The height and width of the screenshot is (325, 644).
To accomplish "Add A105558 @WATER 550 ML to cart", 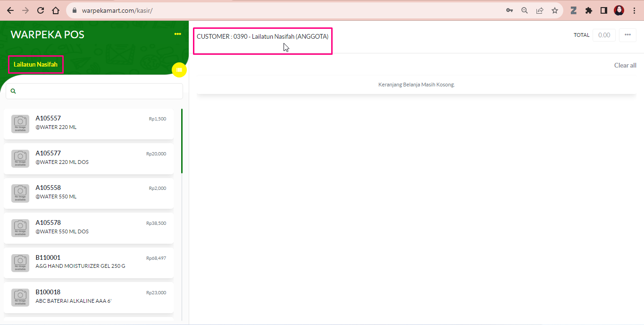I will pos(89,193).
